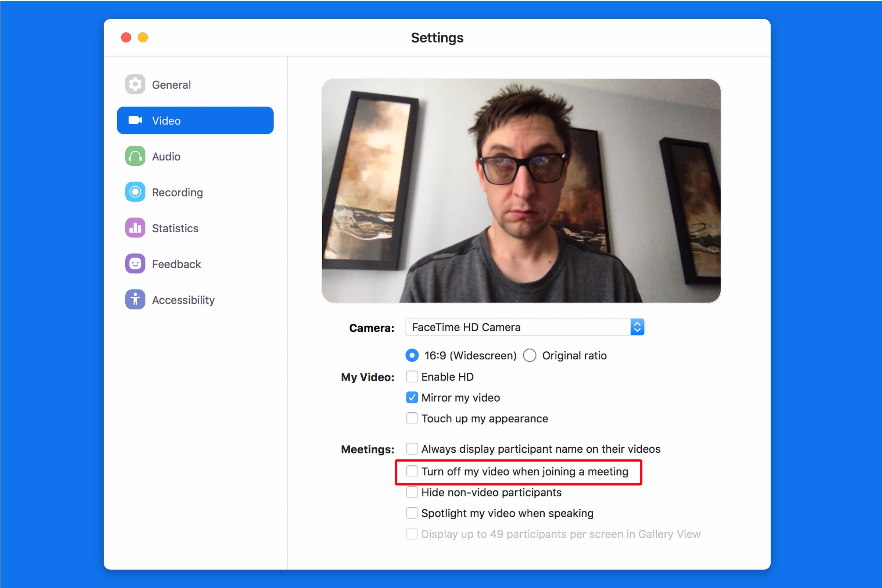Screen dimensions: 882x588
Task: Enable Hide non-video participants option
Action: (412, 494)
